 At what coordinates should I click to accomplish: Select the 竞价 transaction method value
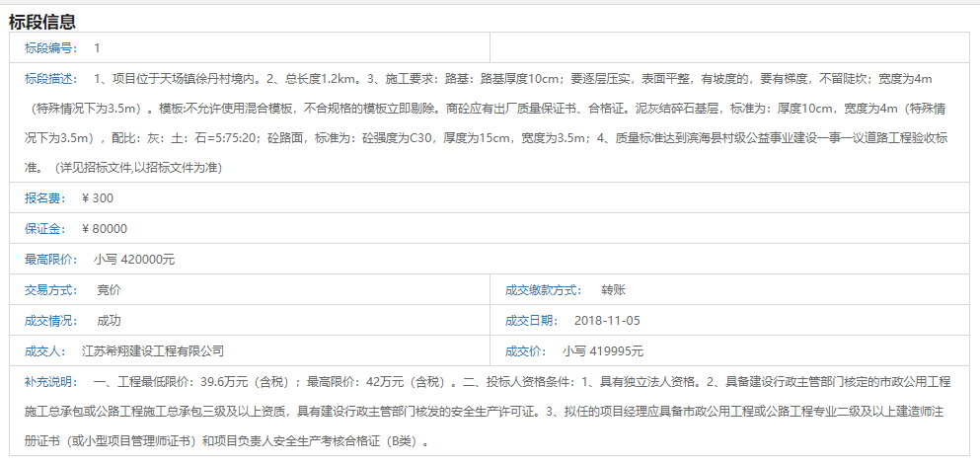[109, 290]
